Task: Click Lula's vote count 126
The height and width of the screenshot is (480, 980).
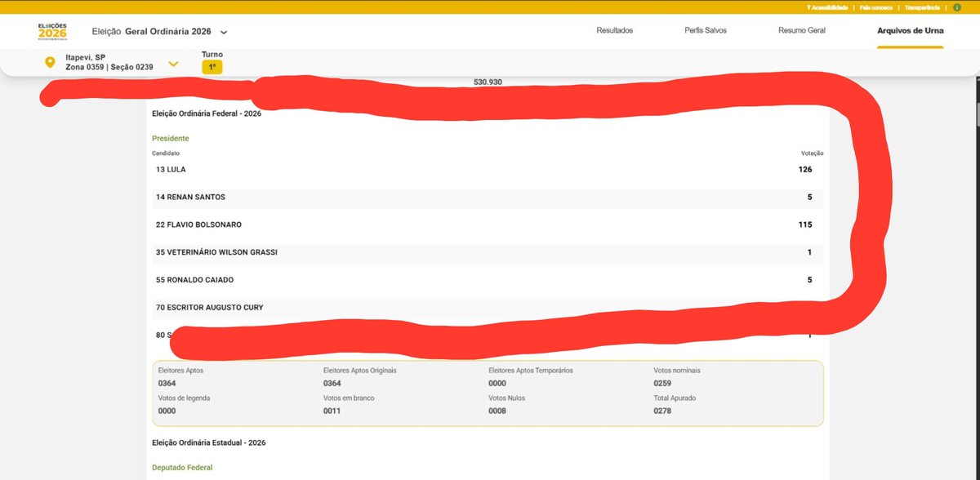Action: click(805, 170)
